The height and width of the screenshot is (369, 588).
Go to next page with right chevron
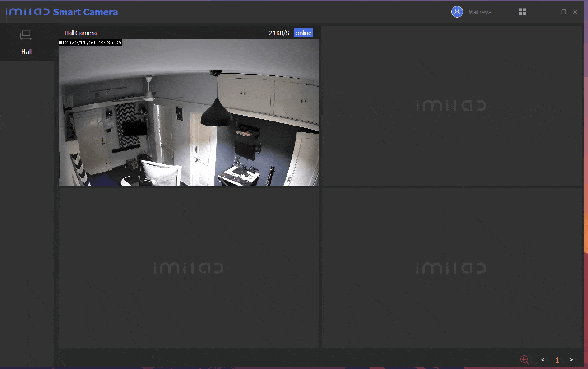[571, 360]
